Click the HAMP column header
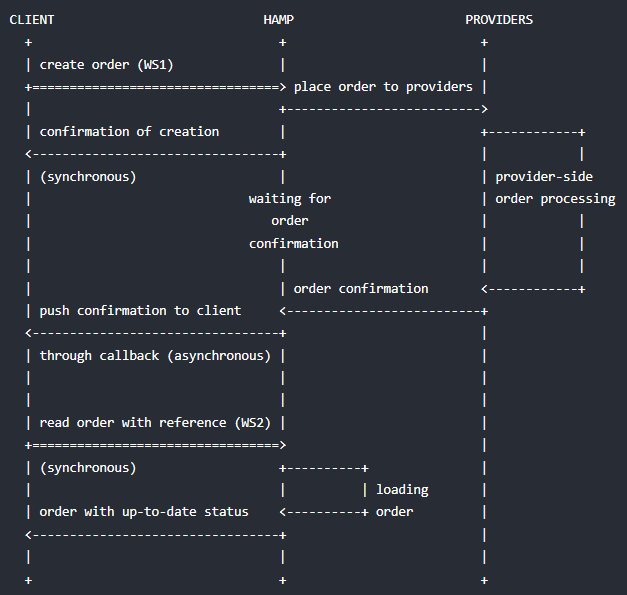Image resolution: width=627 pixels, height=595 pixels. pos(279,20)
